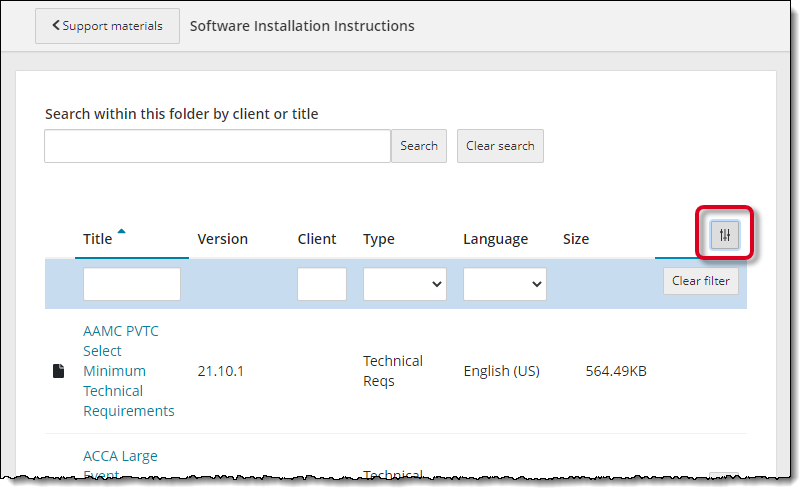Click the Type column header
806x495 pixels.
click(378, 239)
